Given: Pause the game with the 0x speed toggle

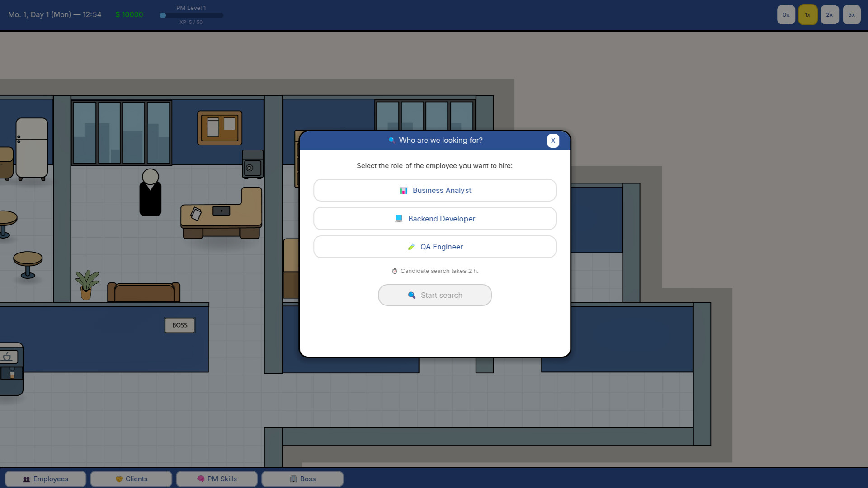Looking at the screenshot, I should coord(786,14).
